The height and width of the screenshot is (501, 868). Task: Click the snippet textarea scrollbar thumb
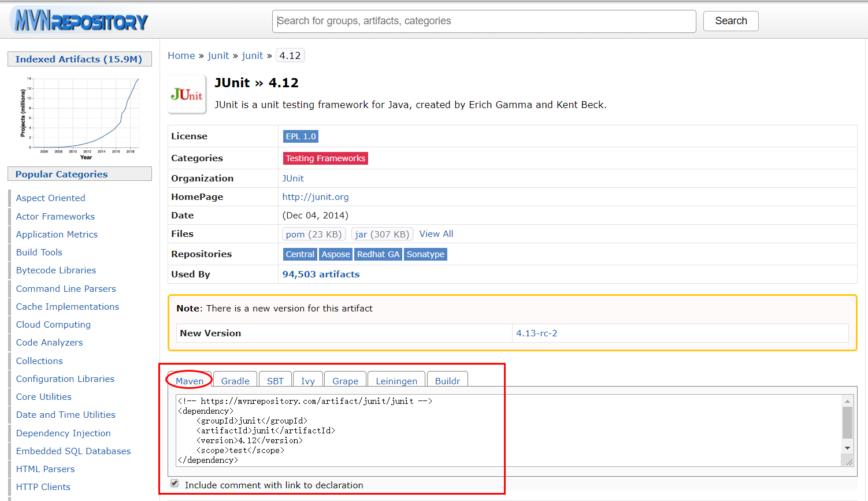(847, 422)
